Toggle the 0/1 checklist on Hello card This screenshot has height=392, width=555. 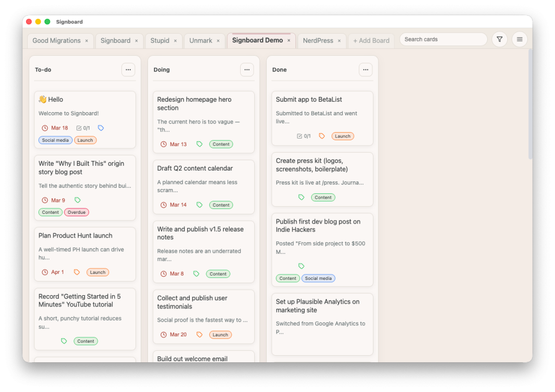pyautogui.click(x=83, y=128)
